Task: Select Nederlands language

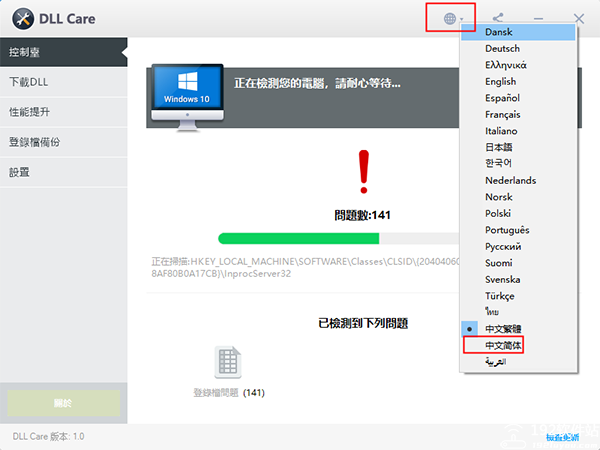Action: coord(518,180)
